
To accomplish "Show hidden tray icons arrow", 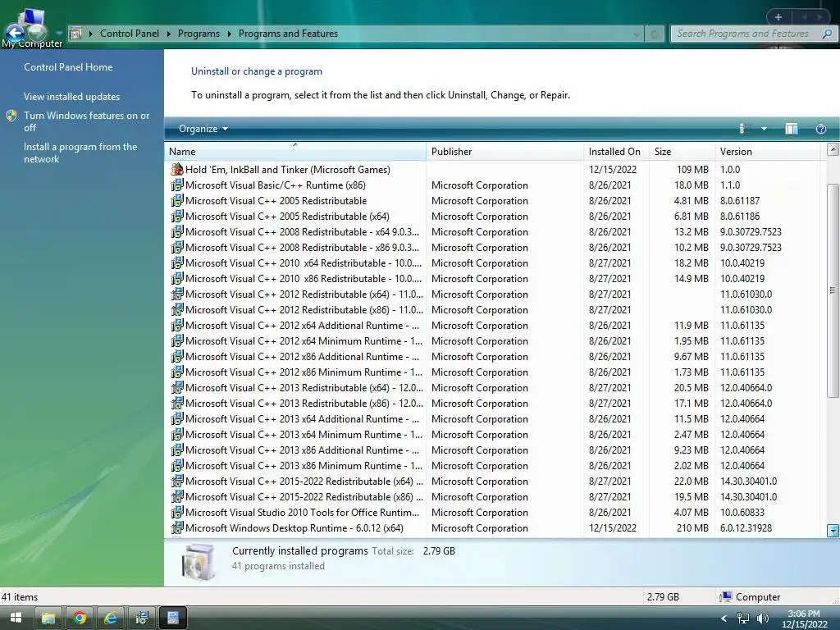I will point(724,619).
